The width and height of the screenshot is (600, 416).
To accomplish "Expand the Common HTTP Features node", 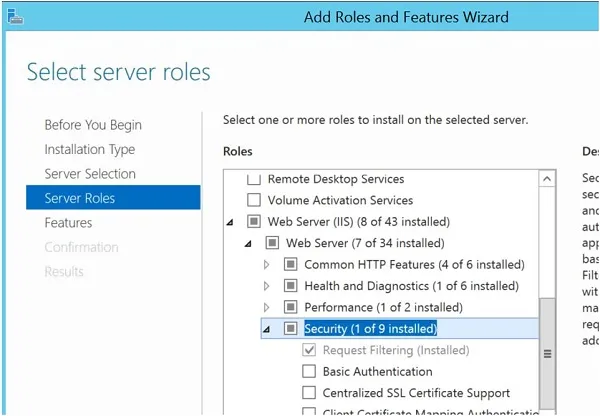I will click(x=266, y=265).
